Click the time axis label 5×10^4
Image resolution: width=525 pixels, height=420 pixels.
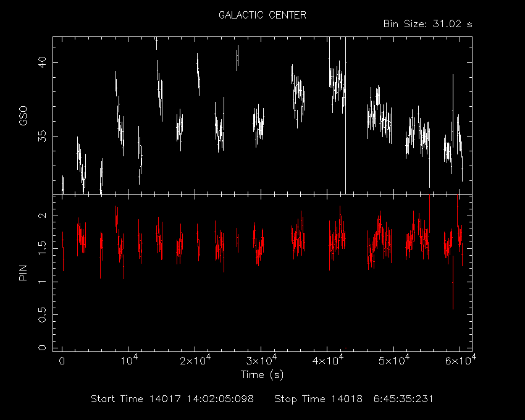[394, 359]
